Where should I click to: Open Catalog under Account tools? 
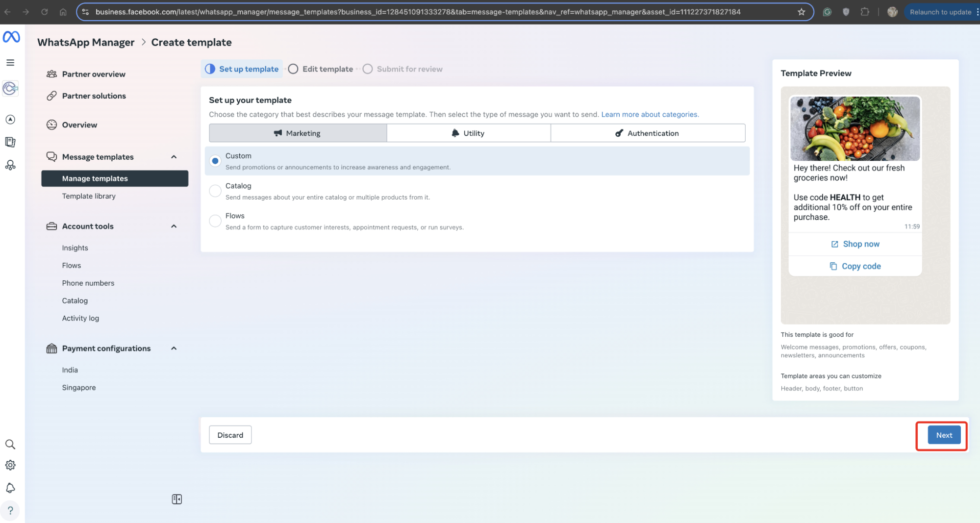(x=75, y=301)
